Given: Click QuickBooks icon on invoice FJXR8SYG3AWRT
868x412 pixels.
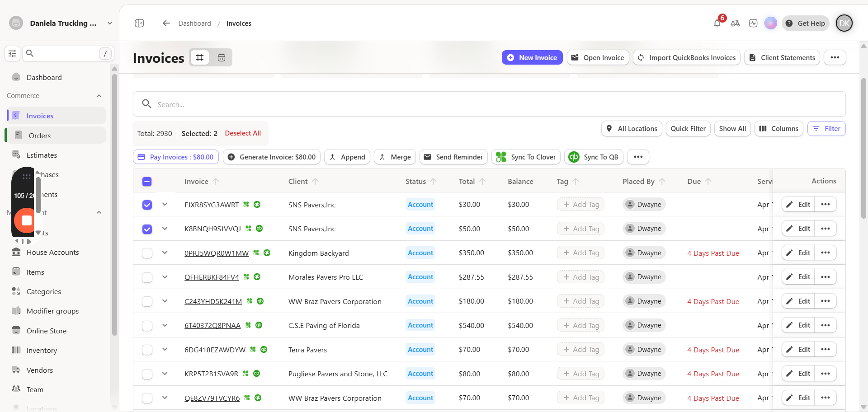Looking at the screenshot, I should [x=257, y=204].
